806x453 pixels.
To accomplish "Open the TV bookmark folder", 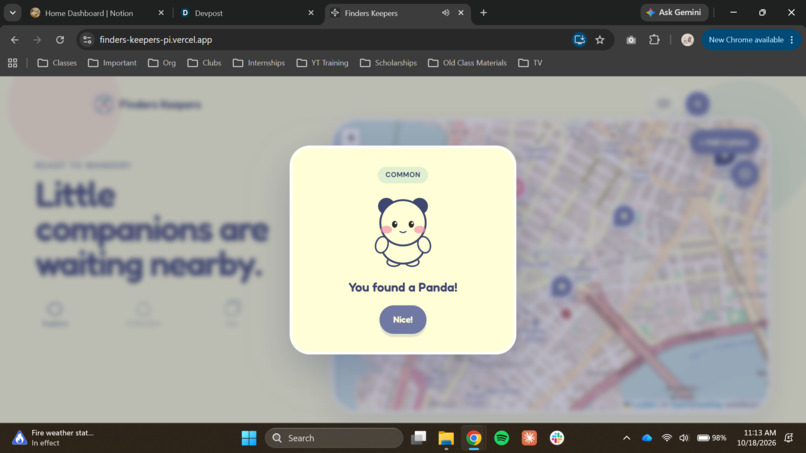I will coord(530,63).
